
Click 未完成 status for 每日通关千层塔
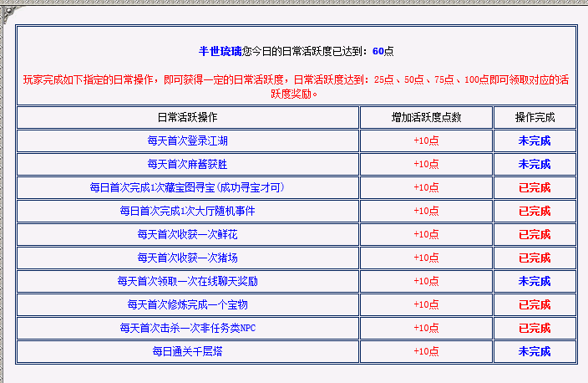(535, 351)
